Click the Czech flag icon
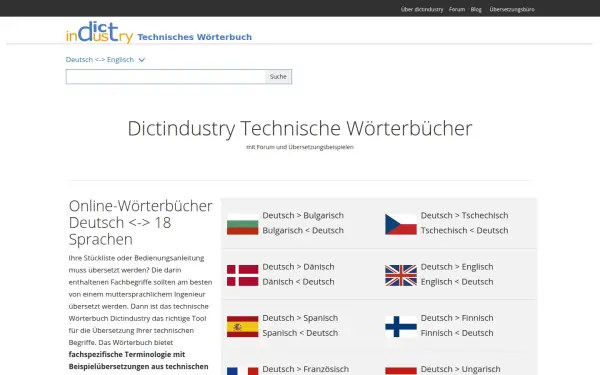The image size is (600, 375). pos(401,224)
